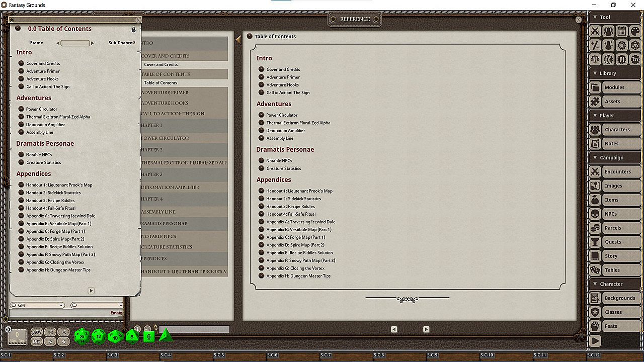Toggle the Sub-Chapter checkbox

(134, 42)
